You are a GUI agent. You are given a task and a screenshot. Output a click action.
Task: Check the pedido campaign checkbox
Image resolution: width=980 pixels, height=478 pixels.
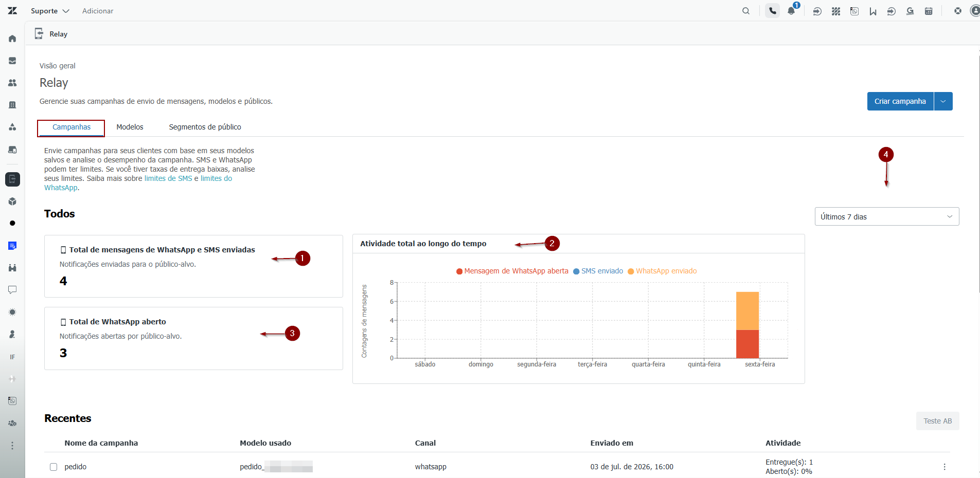[54, 467]
